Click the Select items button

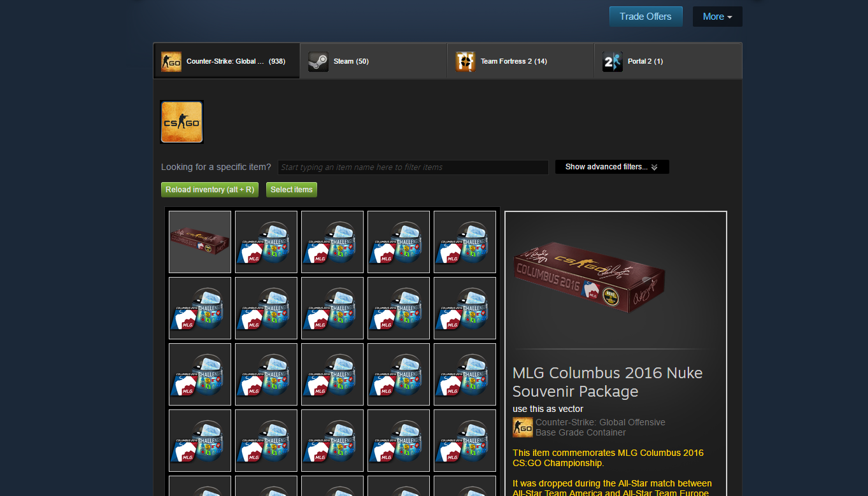pos(292,190)
